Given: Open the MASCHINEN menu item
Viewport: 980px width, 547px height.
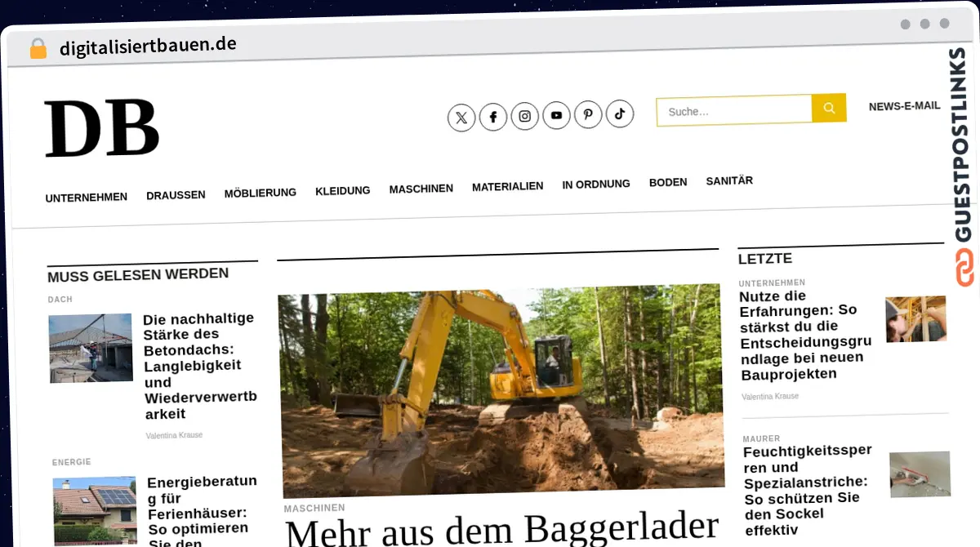Looking at the screenshot, I should (x=421, y=189).
